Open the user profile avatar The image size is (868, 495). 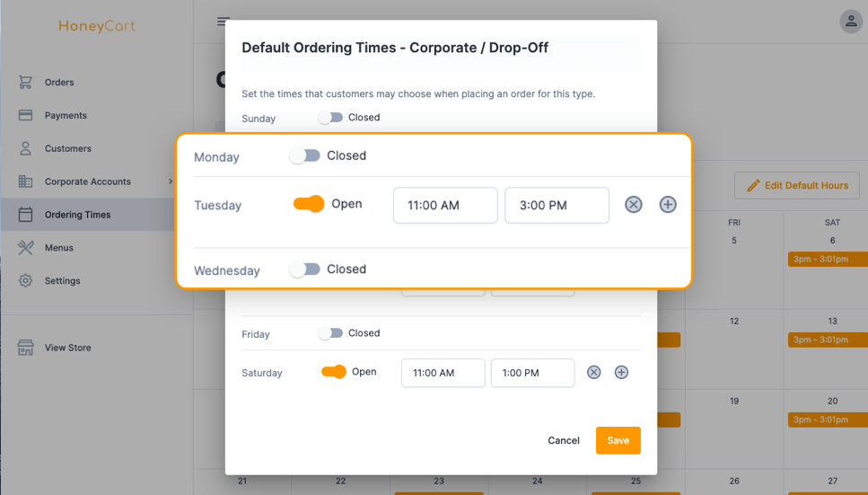pyautogui.click(x=851, y=22)
